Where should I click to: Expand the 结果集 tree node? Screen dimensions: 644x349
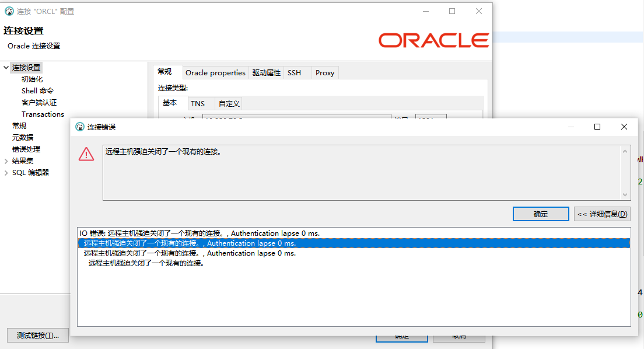6,161
